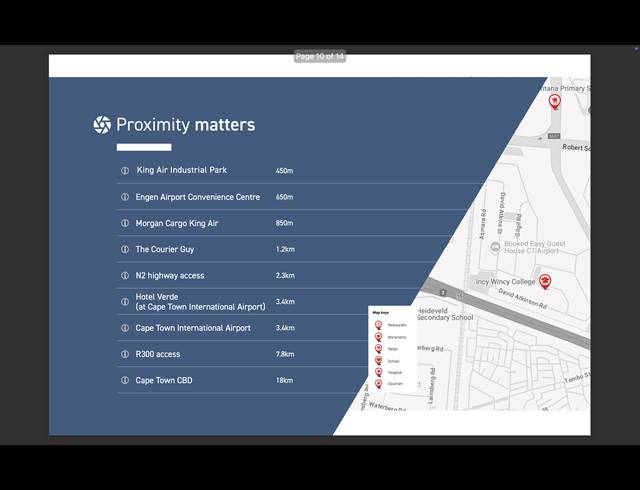The width and height of the screenshot is (640, 490).
Task: Click the info icon beside Morgan Cargo King Air
Action: (x=125, y=223)
